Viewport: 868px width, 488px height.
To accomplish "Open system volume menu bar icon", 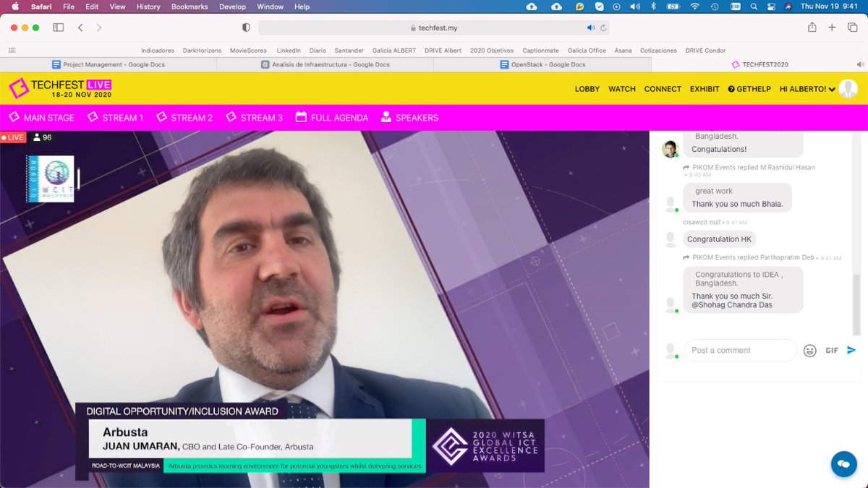I will pyautogui.click(x=635, y=7).
